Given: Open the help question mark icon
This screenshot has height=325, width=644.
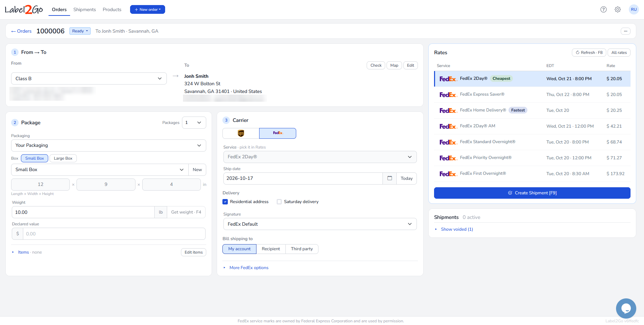Looking at the screenshot, I should pos(603,9).
